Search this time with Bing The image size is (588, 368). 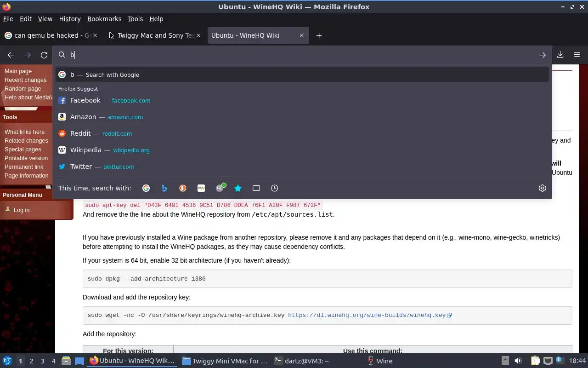click(x=164, y=188)
